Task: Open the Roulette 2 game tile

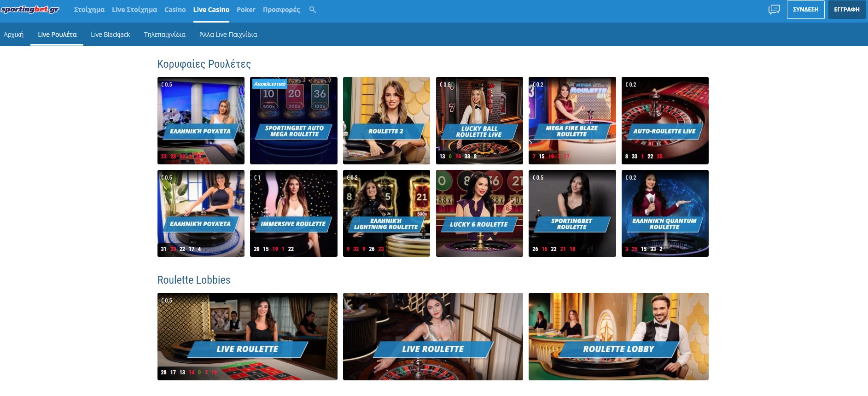Action: [386, 121]
